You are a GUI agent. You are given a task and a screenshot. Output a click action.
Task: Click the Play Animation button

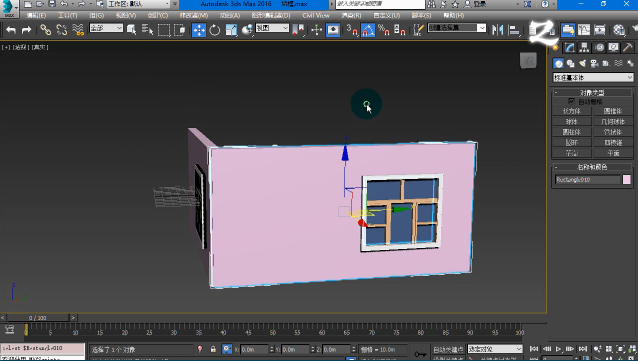pyautogui.click(x=558, y=349)
